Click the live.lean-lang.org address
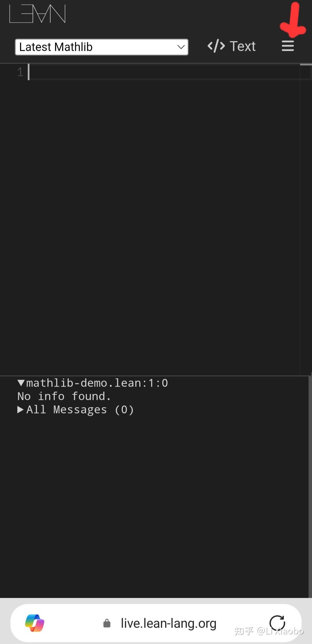Viewport: 312px width, 644px height. click(169, 623)
